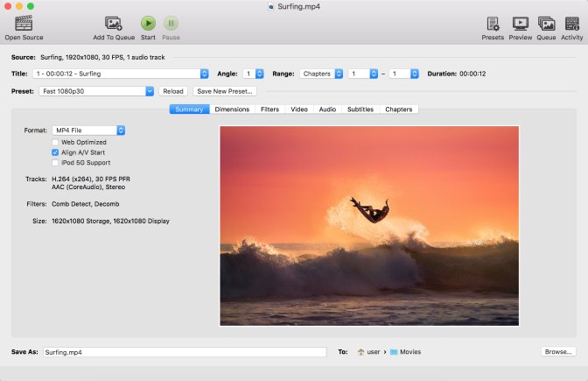Click the 'AAC (CoreAudio), Stereo' track text
The width and height of the screenshot is (588, 381).
point(88,187)
